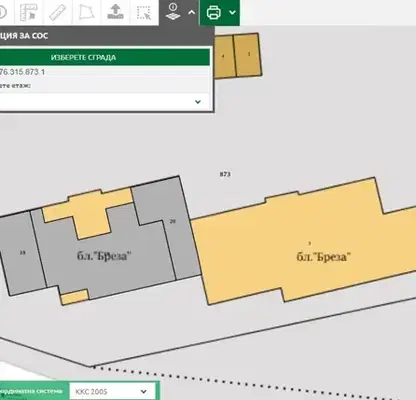The image size is (416, 400).
Task: Click the partially visible info circle icon
Action: coord(3,12)
